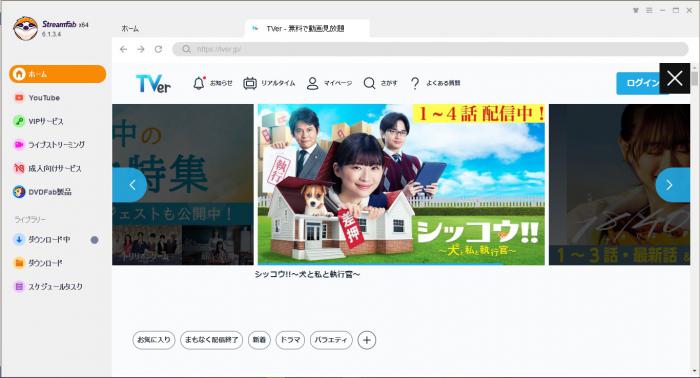Click the search magnifier in the address bar
The image size is (700, 378).
coord(186,49)
